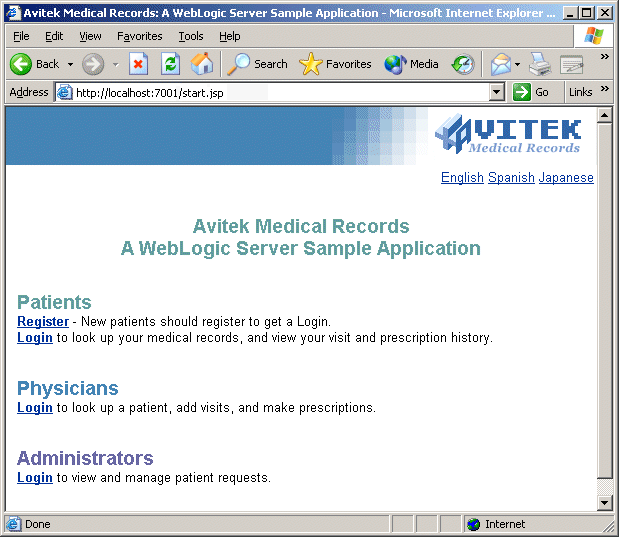The width and height of the screenshot is (619, 537).
Task: Click the Links toolbar label
Action: click(580, 92)
